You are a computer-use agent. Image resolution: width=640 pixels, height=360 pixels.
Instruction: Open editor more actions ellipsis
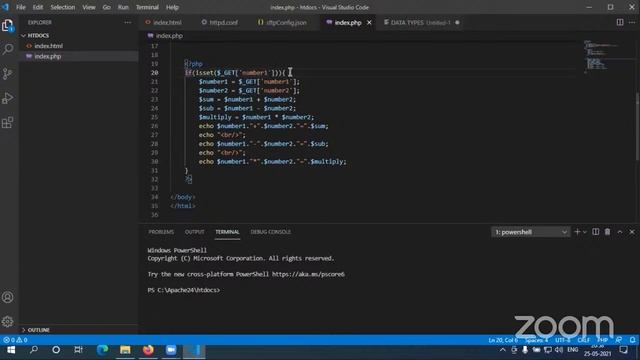[x=632, y=22]
